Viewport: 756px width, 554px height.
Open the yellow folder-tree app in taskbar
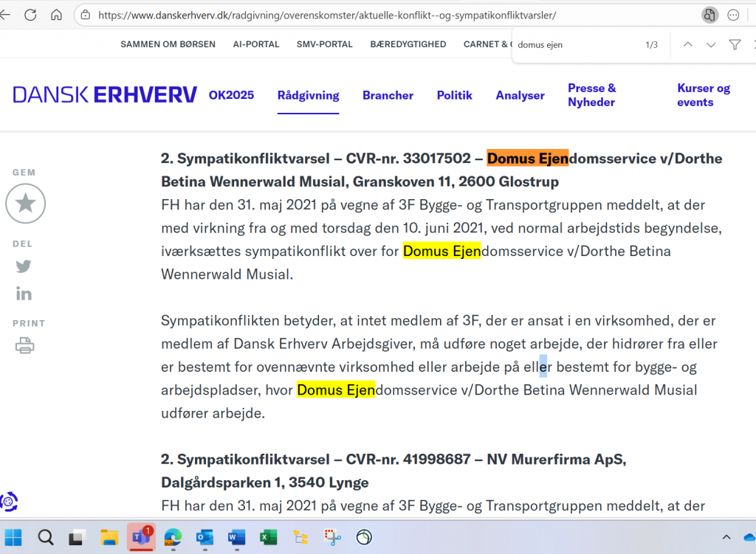click(301, 537)
